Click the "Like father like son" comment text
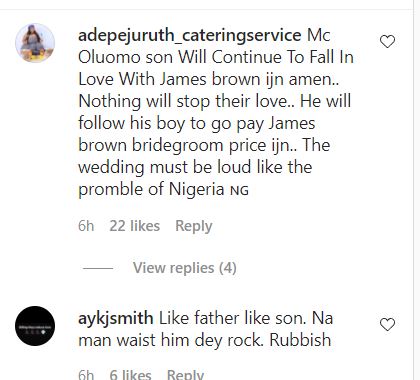420x380 pixels. pos(232,318)
